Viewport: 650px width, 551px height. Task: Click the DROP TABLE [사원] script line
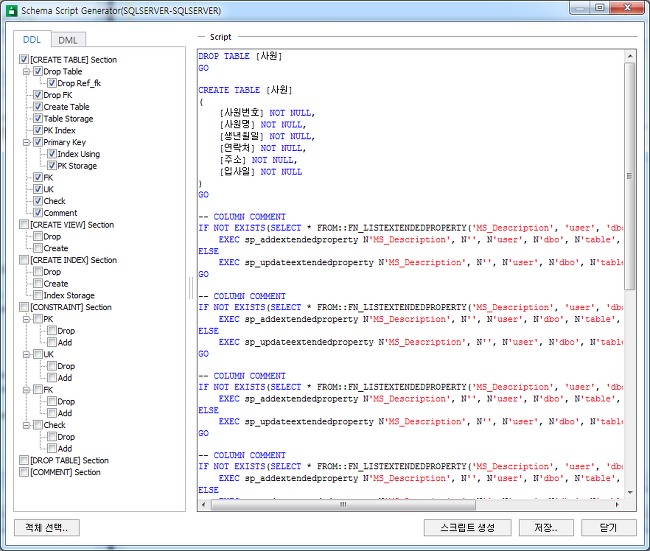pyautogui.click(x=240, y=56)
